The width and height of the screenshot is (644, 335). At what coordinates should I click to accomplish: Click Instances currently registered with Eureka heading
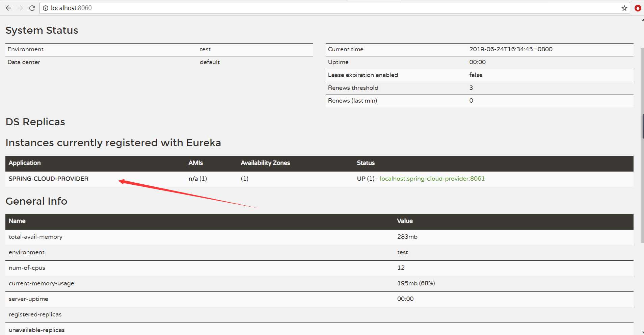tap(113, 143)
